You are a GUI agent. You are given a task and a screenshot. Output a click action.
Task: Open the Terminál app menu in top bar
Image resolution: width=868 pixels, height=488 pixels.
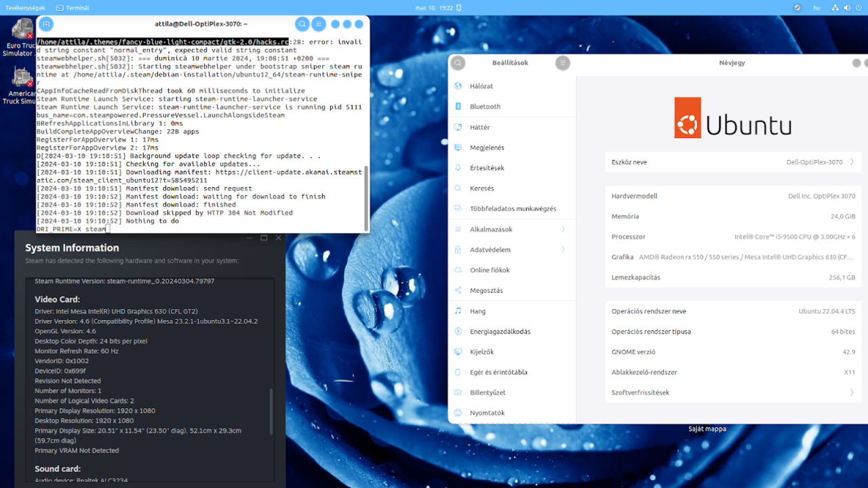coord(72,7)
